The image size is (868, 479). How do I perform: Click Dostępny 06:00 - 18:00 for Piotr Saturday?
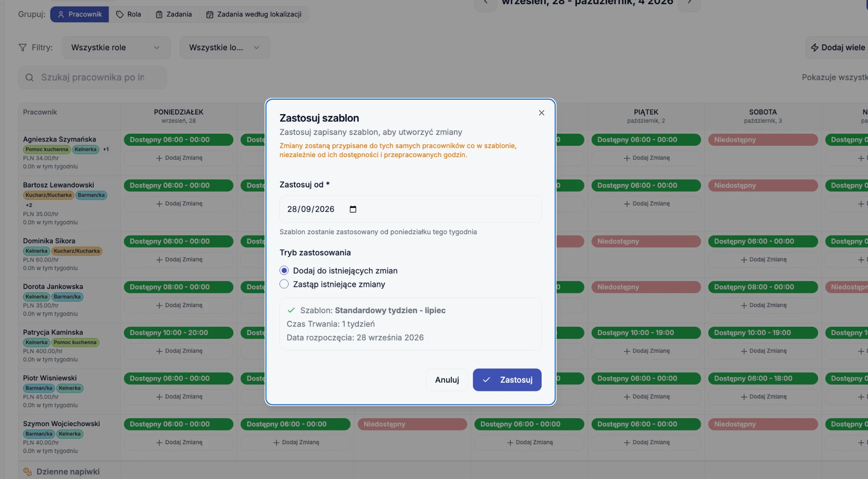763,378
